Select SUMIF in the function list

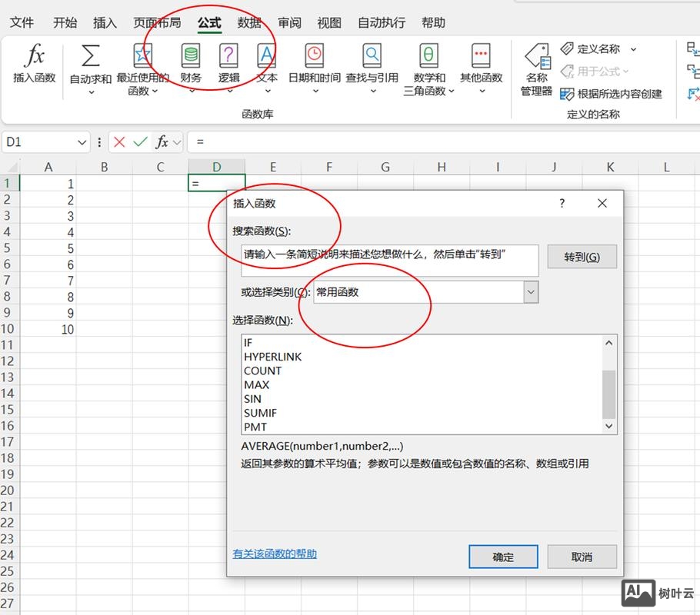(260, 413)
